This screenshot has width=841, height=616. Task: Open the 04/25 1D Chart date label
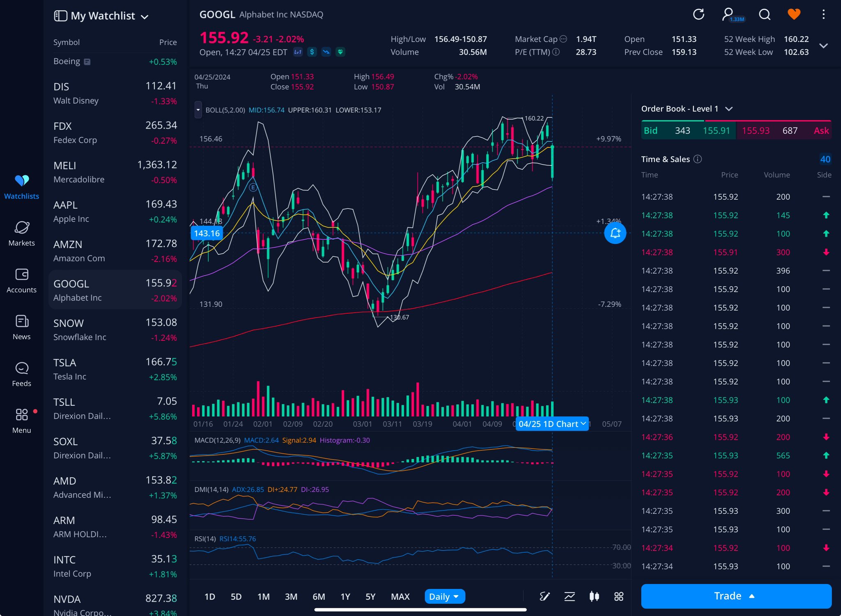[551, 424]
